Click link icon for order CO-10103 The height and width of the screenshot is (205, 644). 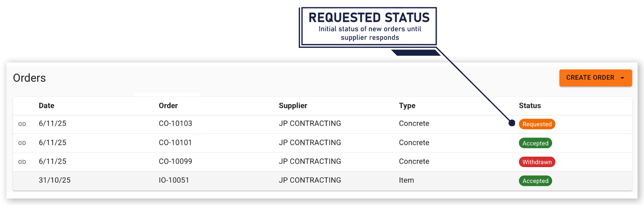[x=22, y=124]
